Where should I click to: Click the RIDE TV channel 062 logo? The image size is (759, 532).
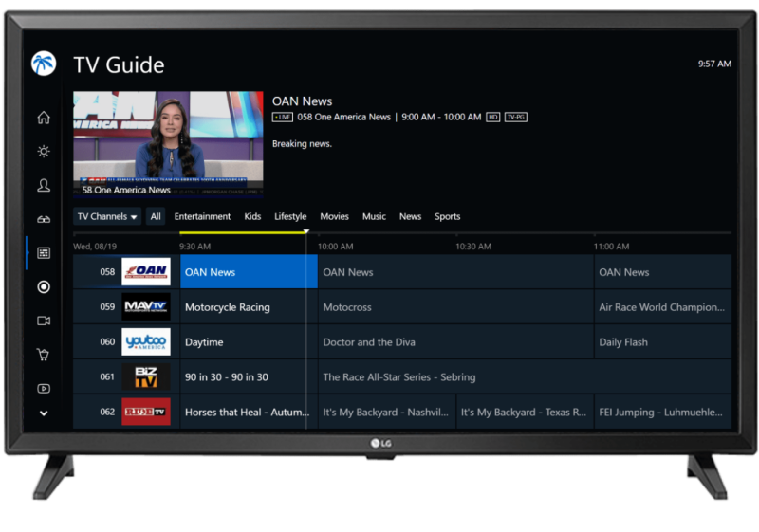[146, 412]
